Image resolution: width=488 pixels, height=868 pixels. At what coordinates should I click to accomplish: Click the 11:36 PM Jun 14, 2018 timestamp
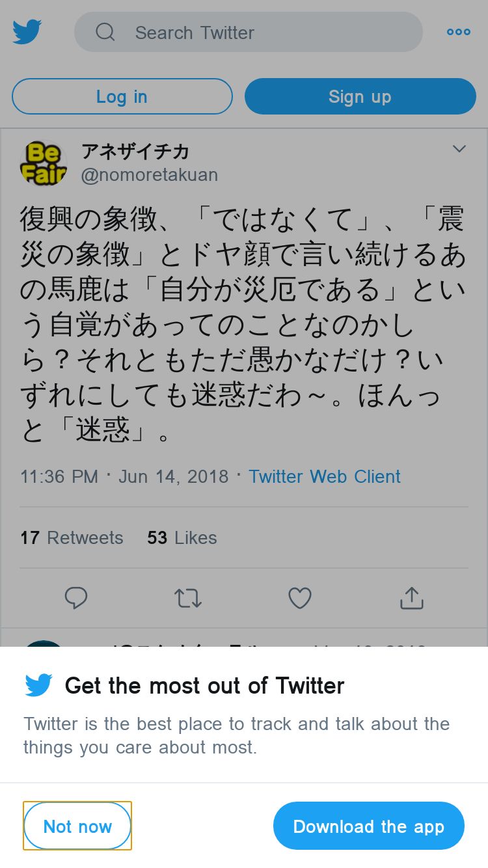click(x=124, y=476)
